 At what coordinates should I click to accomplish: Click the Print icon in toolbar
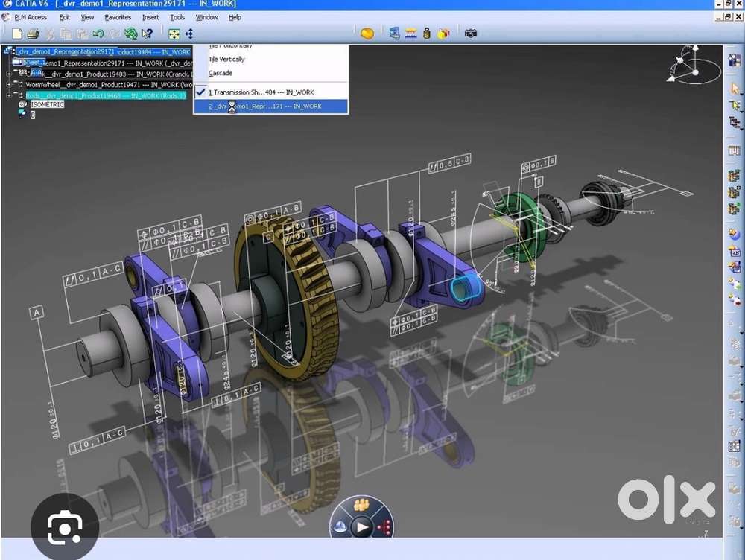click(33, 34)
